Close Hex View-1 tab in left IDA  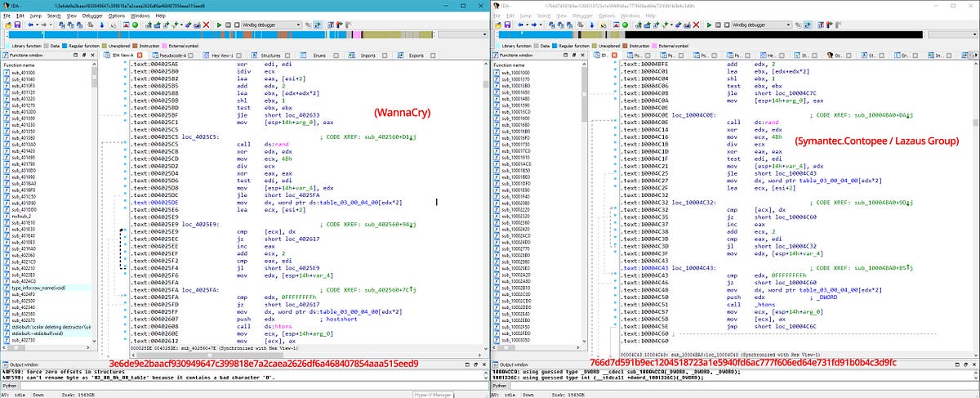(238, 55)
